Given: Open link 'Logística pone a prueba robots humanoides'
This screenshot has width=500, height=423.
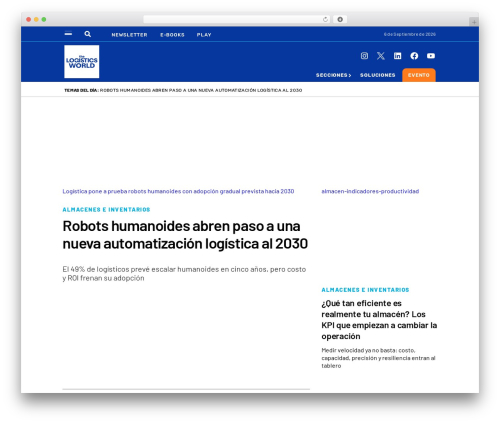Looking at the screenshot, I should click(x=178, y=191).
